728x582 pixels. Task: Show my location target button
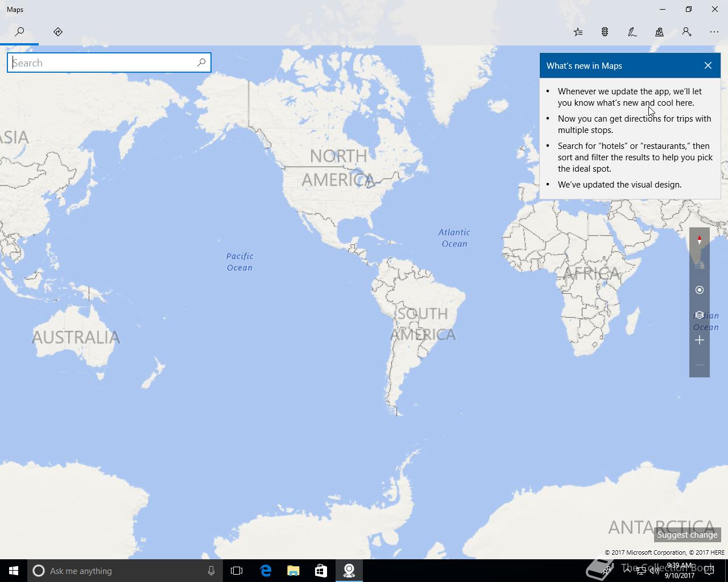(x=700, y=290)
